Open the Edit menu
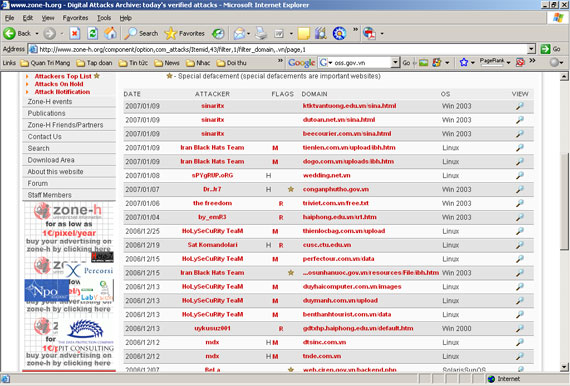Screen dimensions: 570x386 click(x=28, y=18)
